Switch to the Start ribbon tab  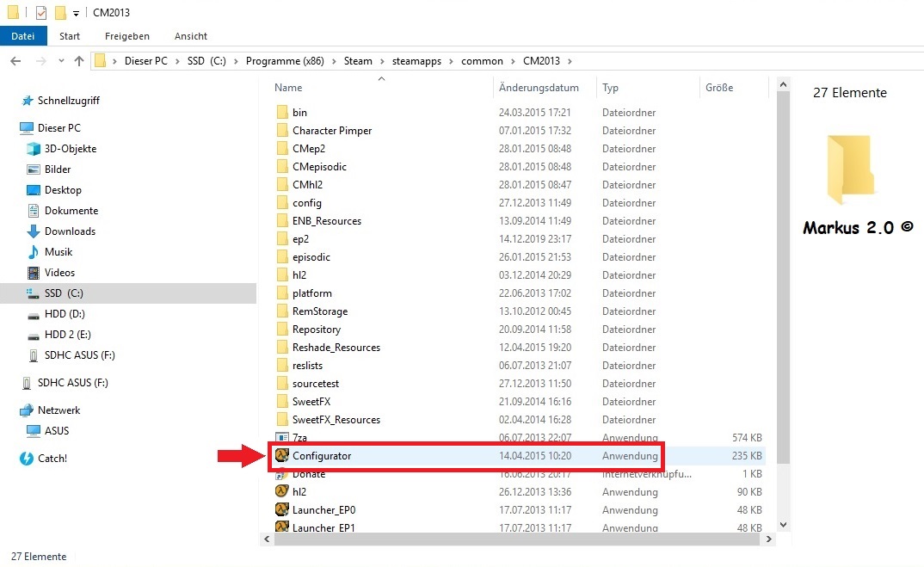pyautogui.click(x=70, y=36)
